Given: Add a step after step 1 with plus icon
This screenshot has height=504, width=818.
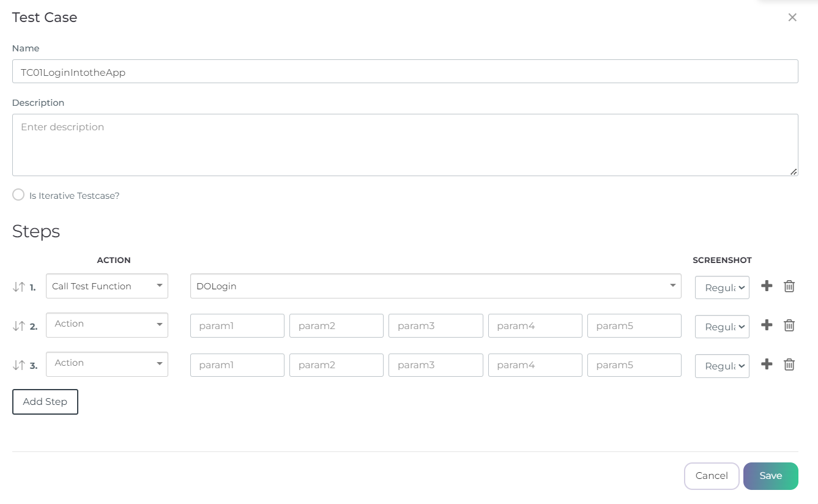Looking at the screenshot, I should coord(767,286).
